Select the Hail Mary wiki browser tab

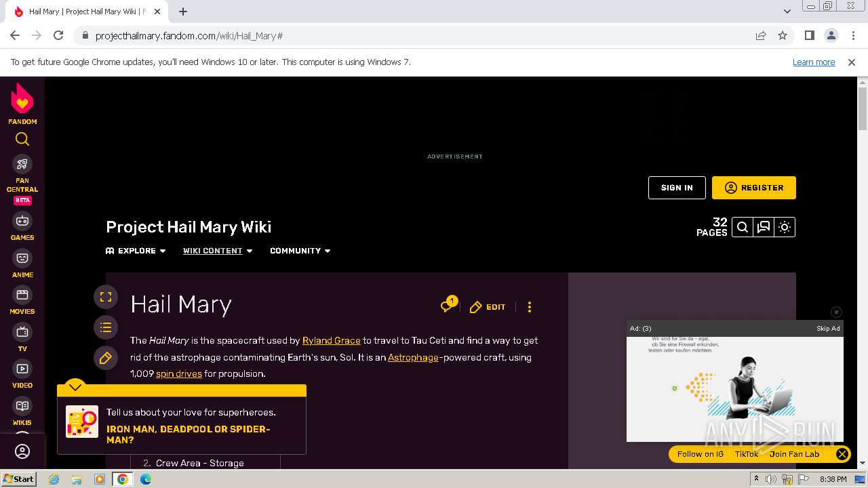[87, 12]
